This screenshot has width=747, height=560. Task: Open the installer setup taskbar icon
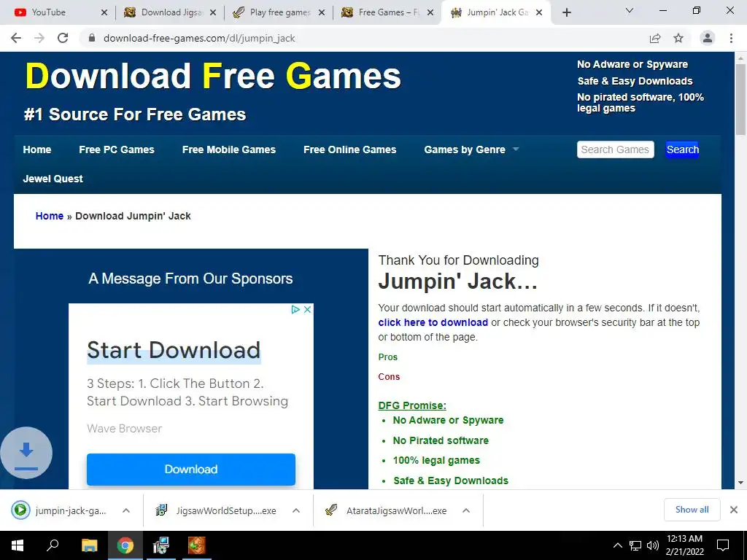(x=161, y=545)
